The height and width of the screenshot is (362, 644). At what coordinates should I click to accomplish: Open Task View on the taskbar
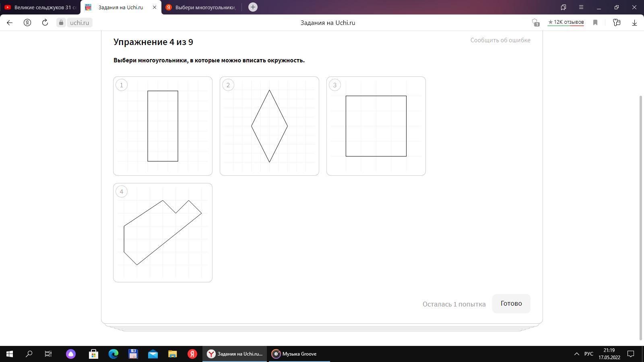(48, 354)
